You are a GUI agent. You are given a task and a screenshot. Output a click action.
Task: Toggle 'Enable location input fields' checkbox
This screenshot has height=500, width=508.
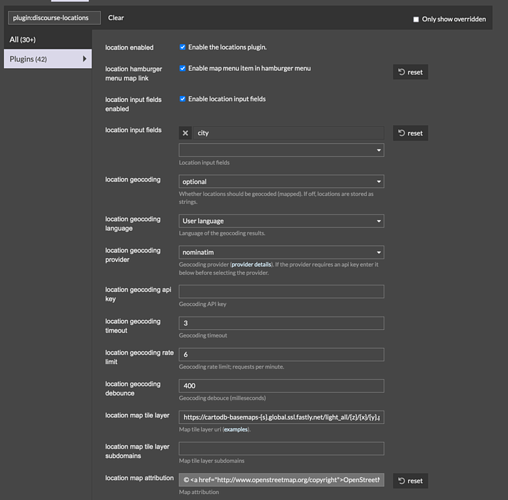click(183, 99)
